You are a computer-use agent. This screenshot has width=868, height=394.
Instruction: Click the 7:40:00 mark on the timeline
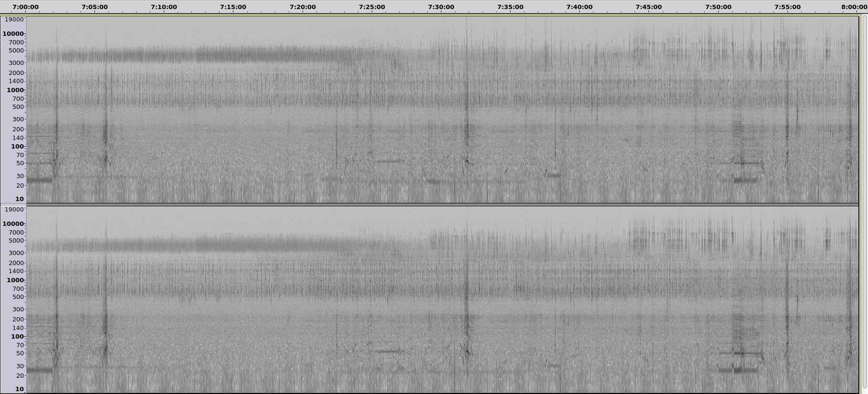coord(579,7)
